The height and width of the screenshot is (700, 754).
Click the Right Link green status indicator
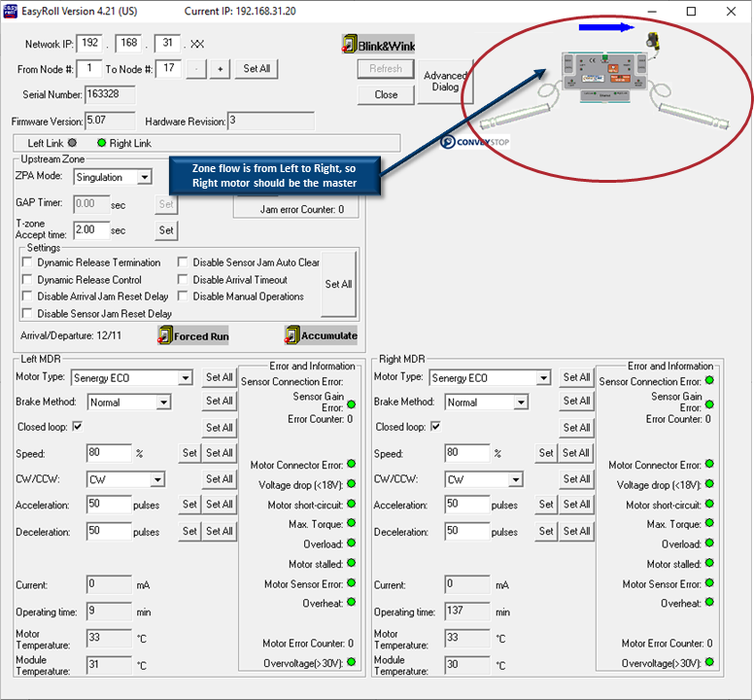click(101, 143)
